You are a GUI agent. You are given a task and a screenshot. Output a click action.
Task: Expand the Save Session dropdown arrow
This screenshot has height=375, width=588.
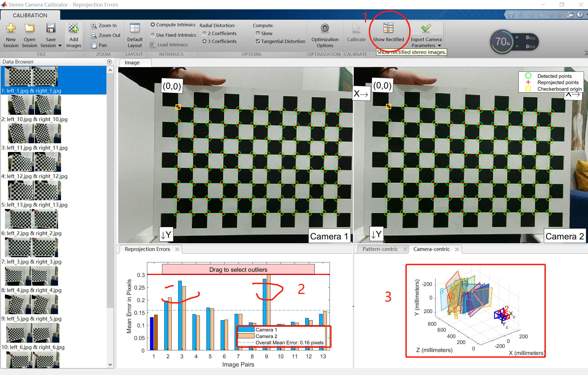click(x=60, y=46)
